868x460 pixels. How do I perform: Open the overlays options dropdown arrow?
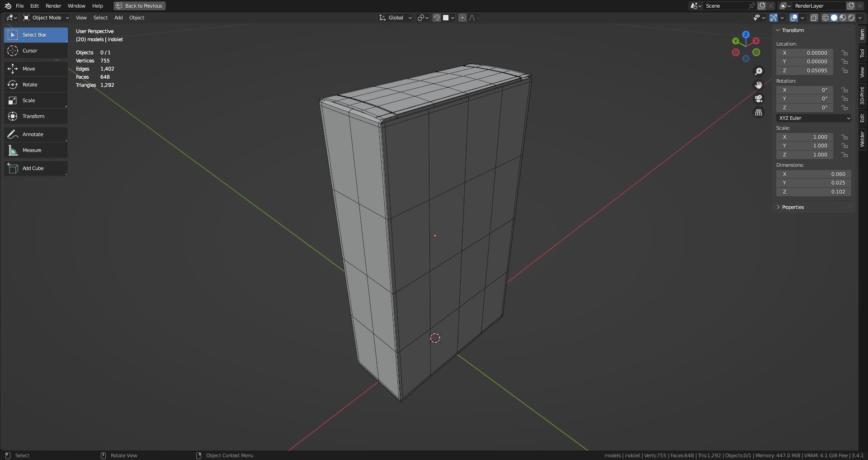pyautogui.click(x=802, y=18)
